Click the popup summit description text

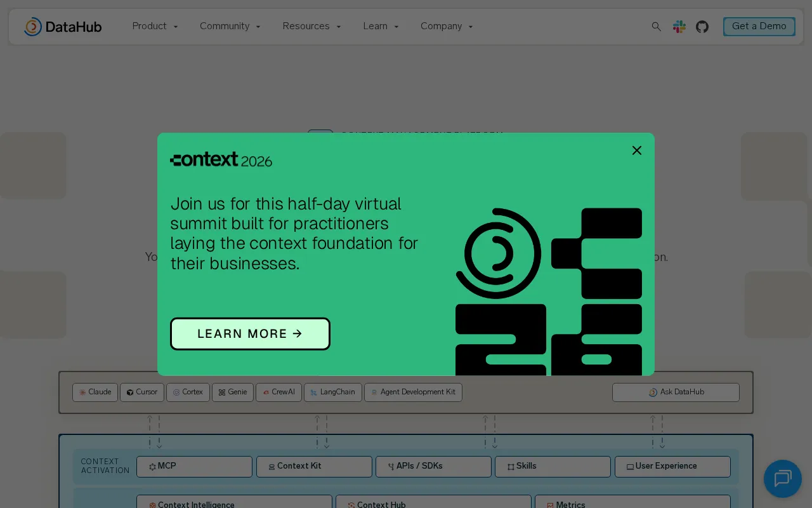tap(294, 234)
